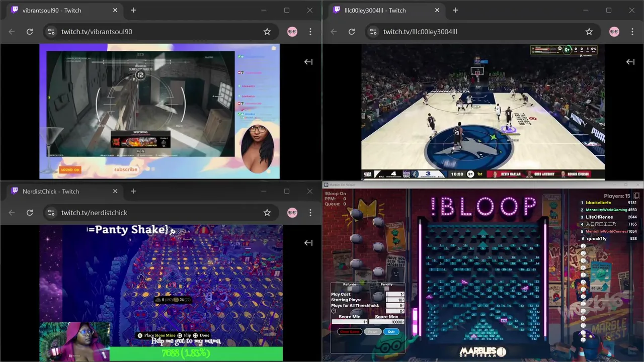Select quack1fy in Marbles leaderboard
The height and width of the screenshot is (362, 644).
coord(596,239)
